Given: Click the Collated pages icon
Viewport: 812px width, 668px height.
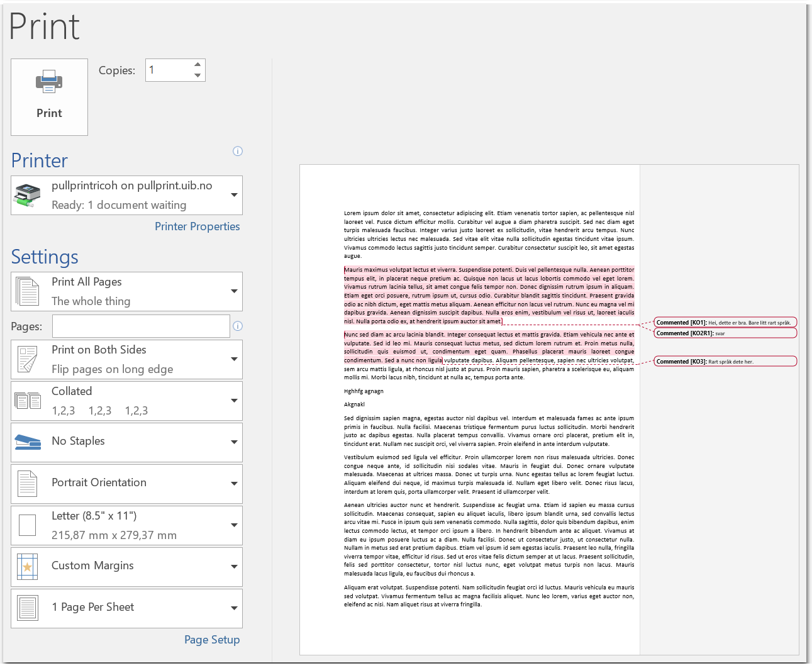Looking at the screenshot, I should (28, 401).
